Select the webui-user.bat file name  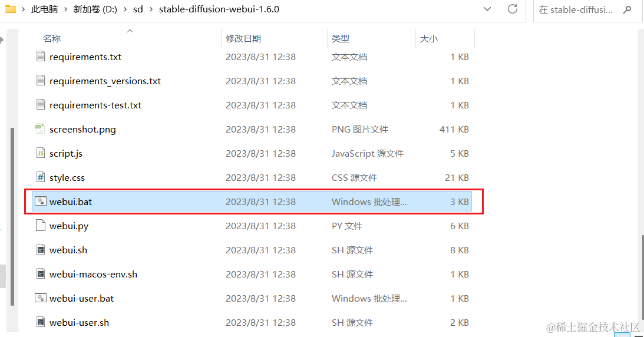coord(81,299)
